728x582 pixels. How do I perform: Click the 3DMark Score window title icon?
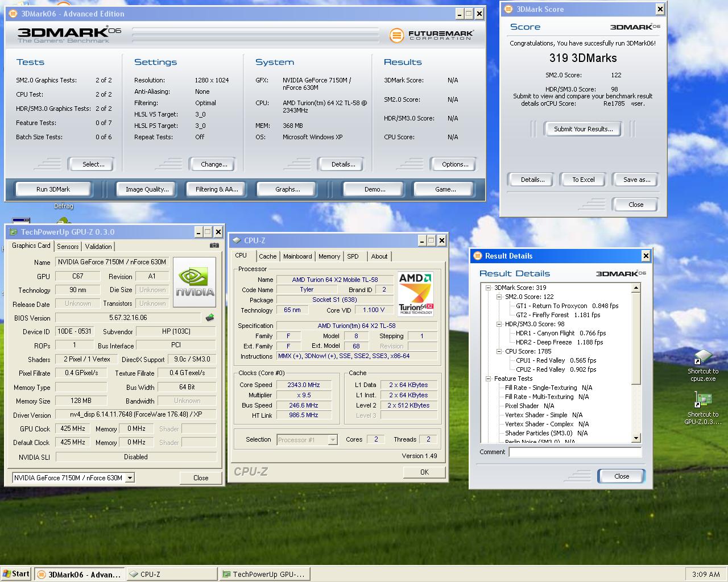pyautogui.click(x=508, y=9)
